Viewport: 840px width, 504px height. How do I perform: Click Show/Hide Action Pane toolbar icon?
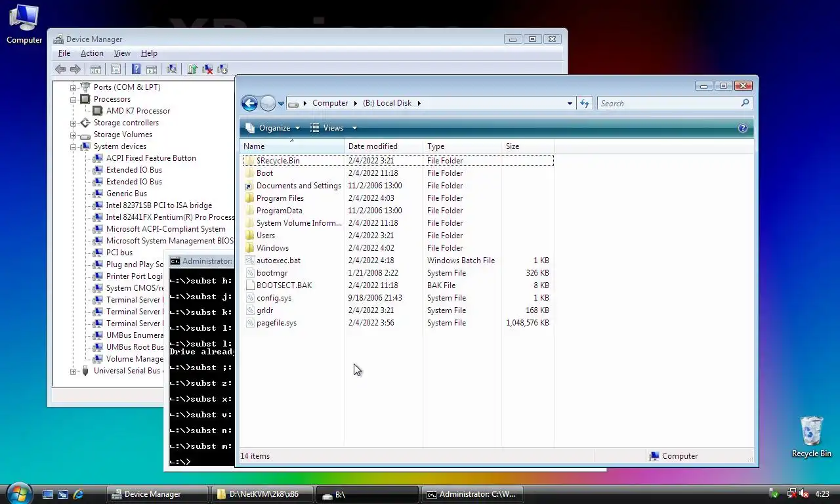tap(152, 69)
